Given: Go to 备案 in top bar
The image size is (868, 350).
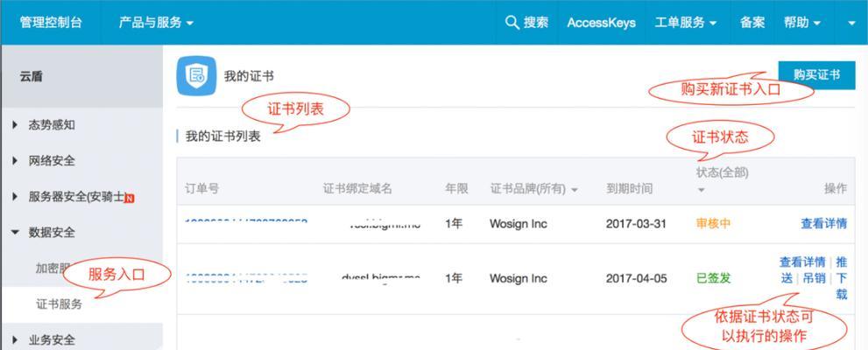Looking at the screenshot, I should 752,22.
